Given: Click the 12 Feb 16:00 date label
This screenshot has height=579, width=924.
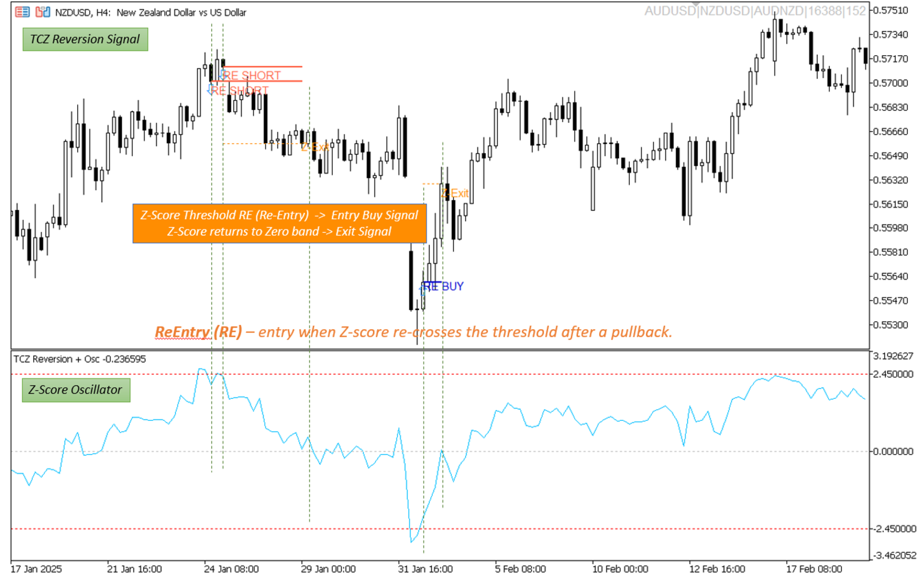Looking at the screenshot, I should 717,569.
